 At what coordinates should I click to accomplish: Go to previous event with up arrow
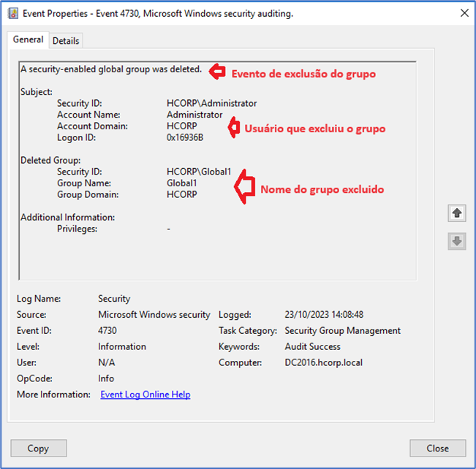[x=458, y=213]
